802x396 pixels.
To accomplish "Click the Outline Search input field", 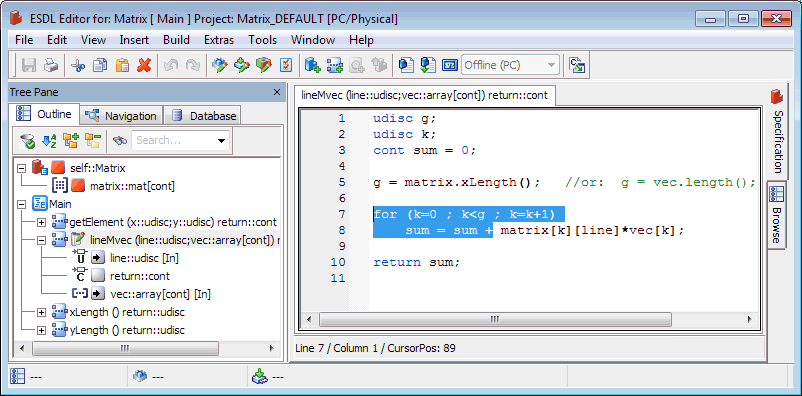I will point(173,141).
